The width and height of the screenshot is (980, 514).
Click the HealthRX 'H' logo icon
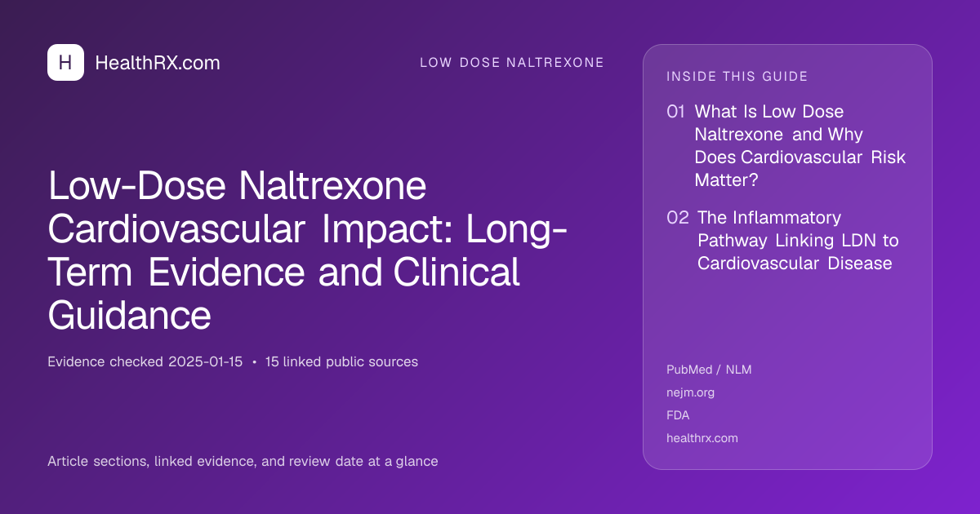(65, 62)
